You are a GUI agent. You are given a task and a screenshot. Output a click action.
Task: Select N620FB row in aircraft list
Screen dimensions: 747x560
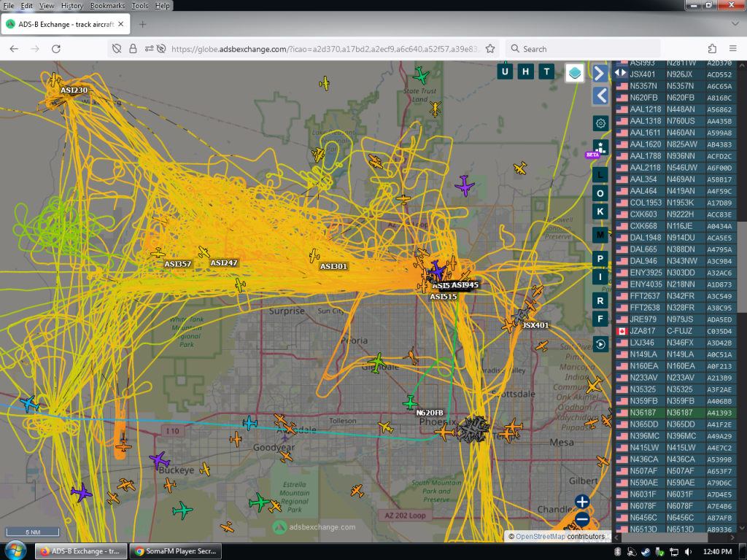click(x=676, y=98)
